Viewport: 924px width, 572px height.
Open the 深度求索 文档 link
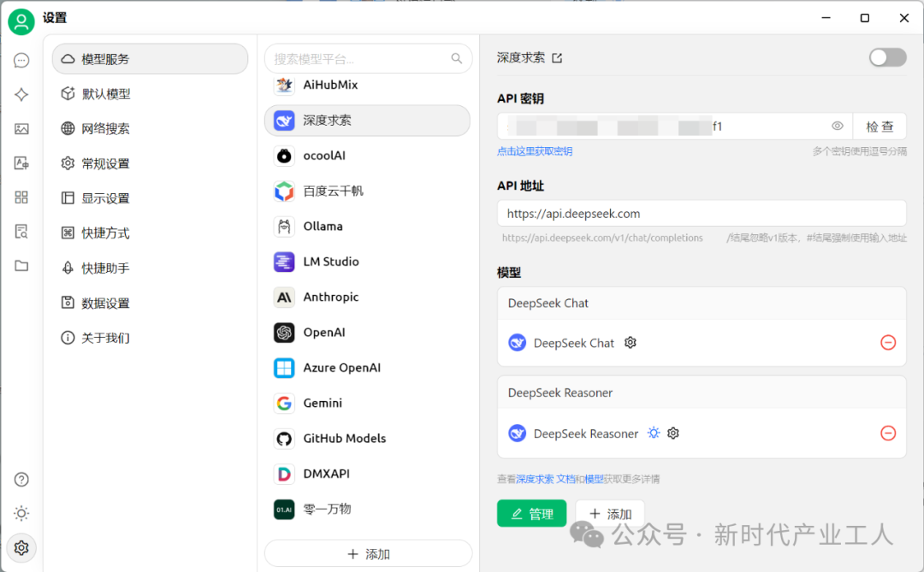546,479
